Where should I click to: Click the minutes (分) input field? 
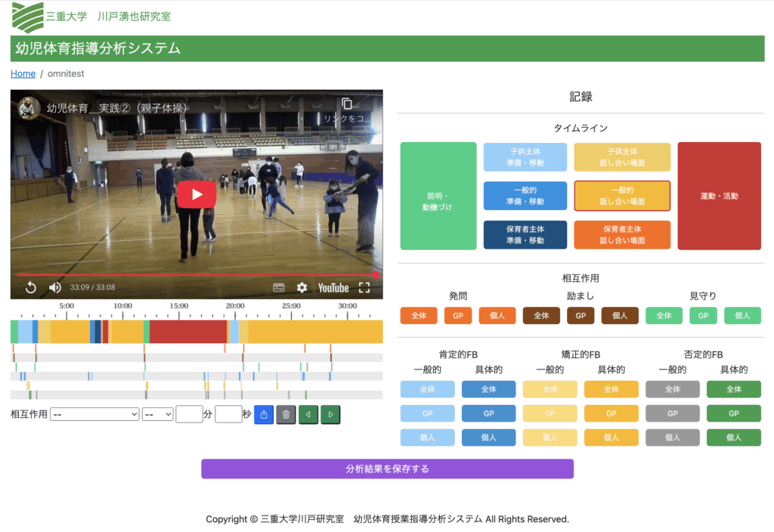(x=189, y=414)
